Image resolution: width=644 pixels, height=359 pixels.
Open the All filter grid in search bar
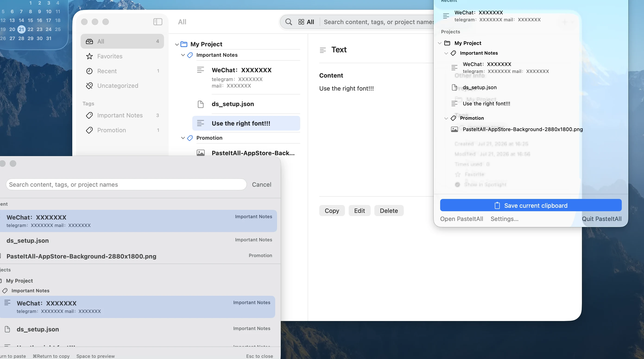[306, 22]
